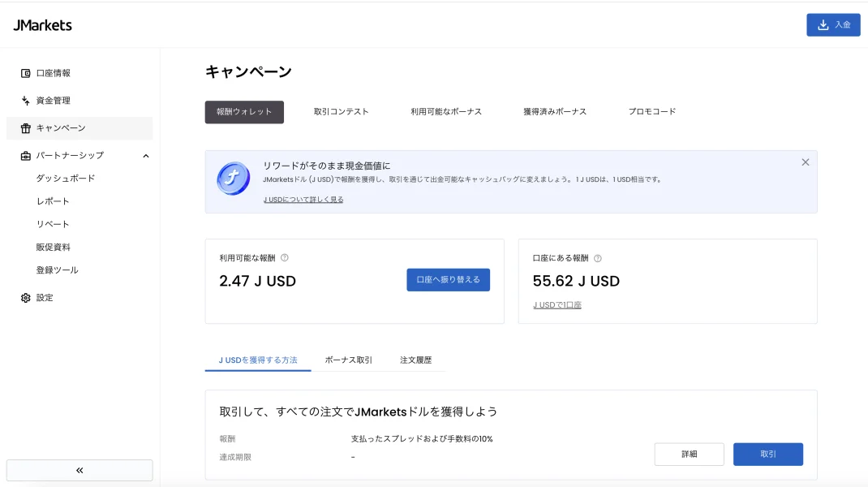Viewport: 868px width, 487px height.
Task: Select the ボーナス取引 tab
Action: pyautogui.click(x=347, y=360)
